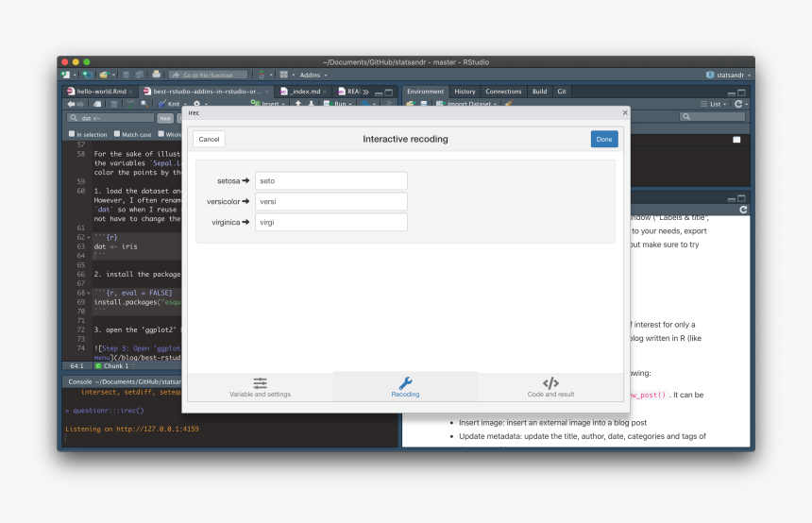Collapse the code chunk at line 68
Screen dimensions: 812x523
coord(89,293)
